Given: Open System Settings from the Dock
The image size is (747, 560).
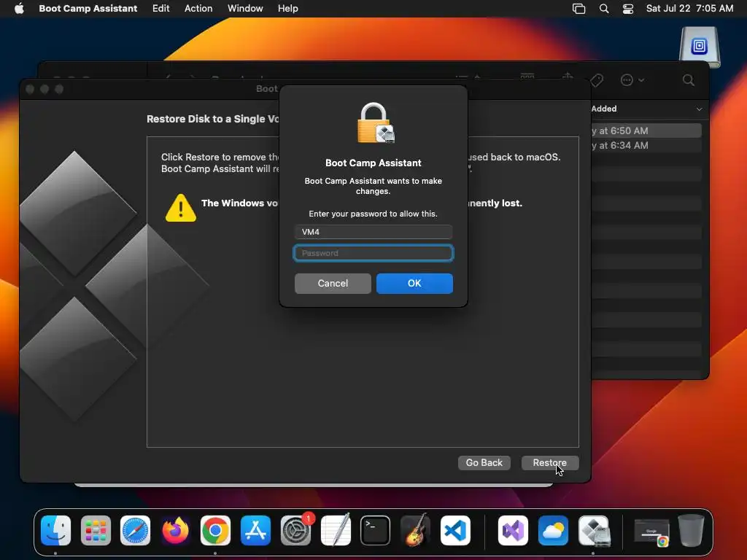Looking at the screenshot, I should [x=295, y=531].
